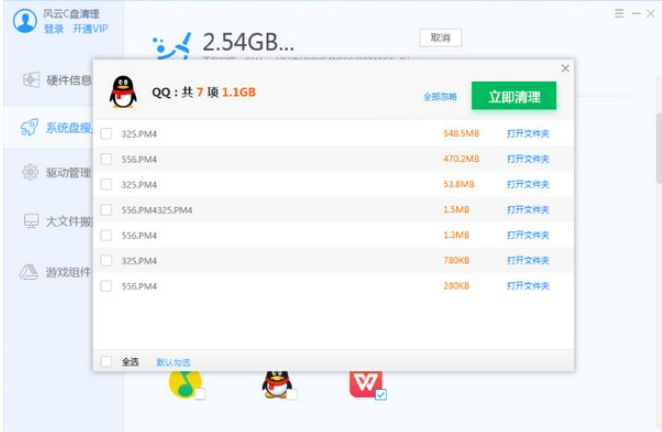This screenshot has width=662, height=432.
Task: Click the user avatar icon
Action: pyautogui.click(x=24, y=20)
